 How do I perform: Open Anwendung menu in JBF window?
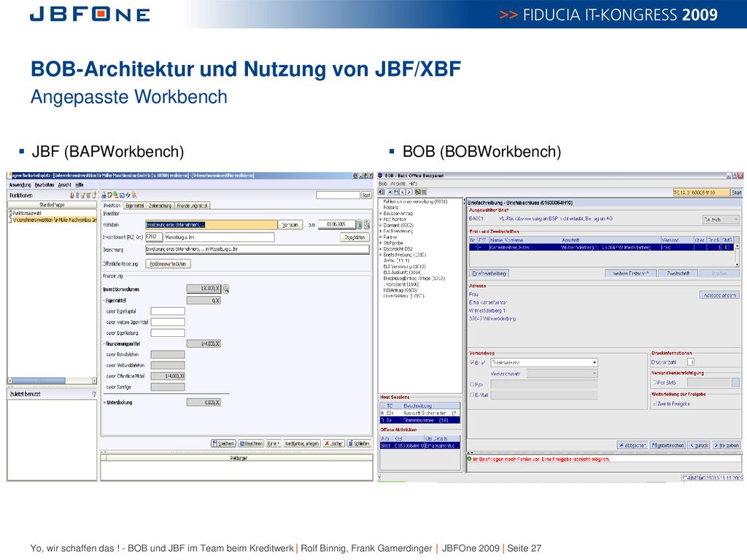[x=20, y=184]
